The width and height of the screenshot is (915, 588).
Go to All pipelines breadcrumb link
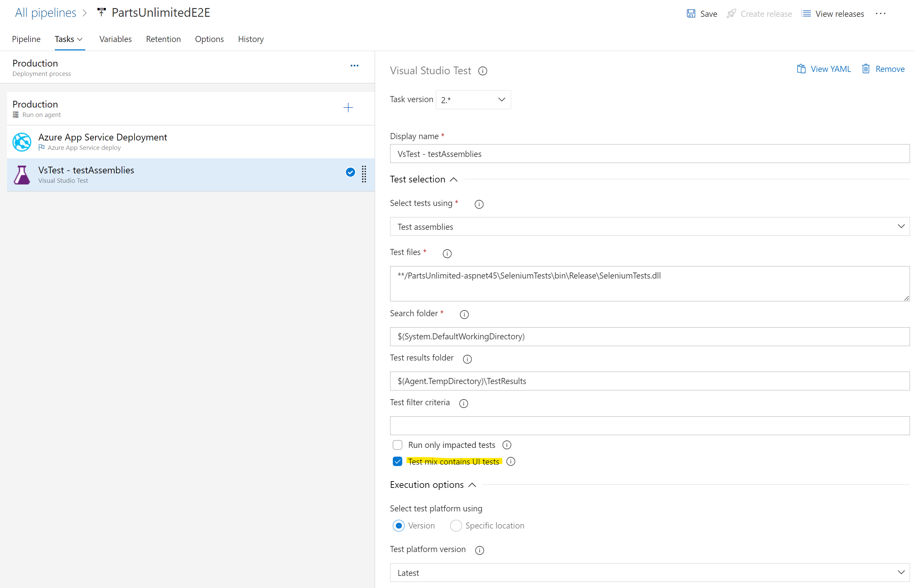point(45,13)
